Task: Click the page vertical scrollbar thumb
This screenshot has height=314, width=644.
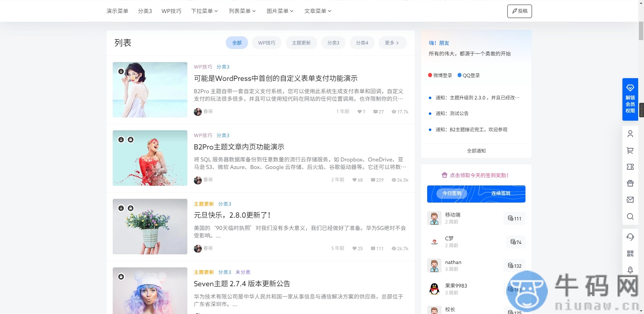Action: point(641,31)
